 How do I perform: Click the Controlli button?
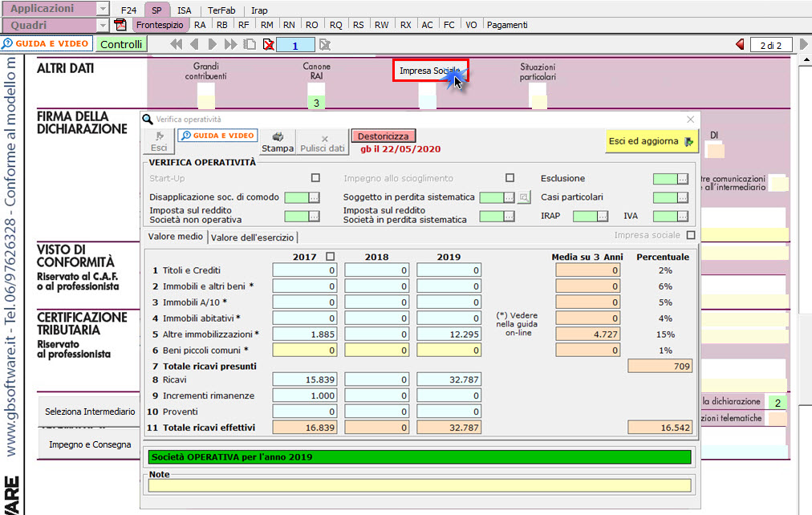(x=121, y=44)
